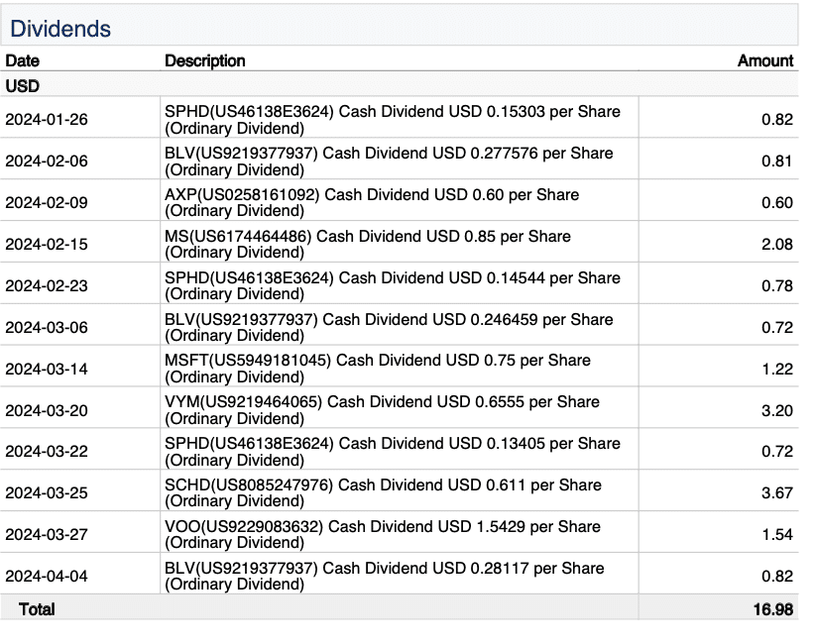Select MS dividend description USD 0.85 per Share
815x644 pixels.
pyautogui.click(x=368, y=244)
